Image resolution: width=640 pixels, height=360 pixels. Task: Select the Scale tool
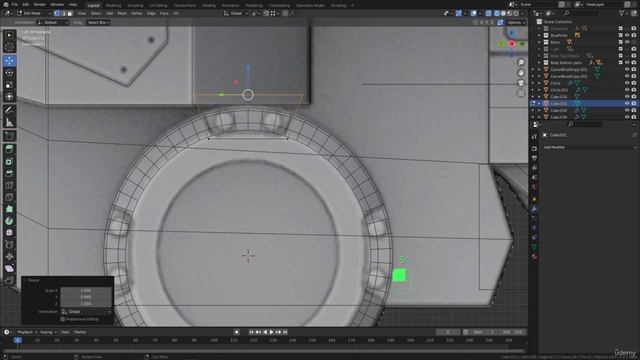(9, 85)
